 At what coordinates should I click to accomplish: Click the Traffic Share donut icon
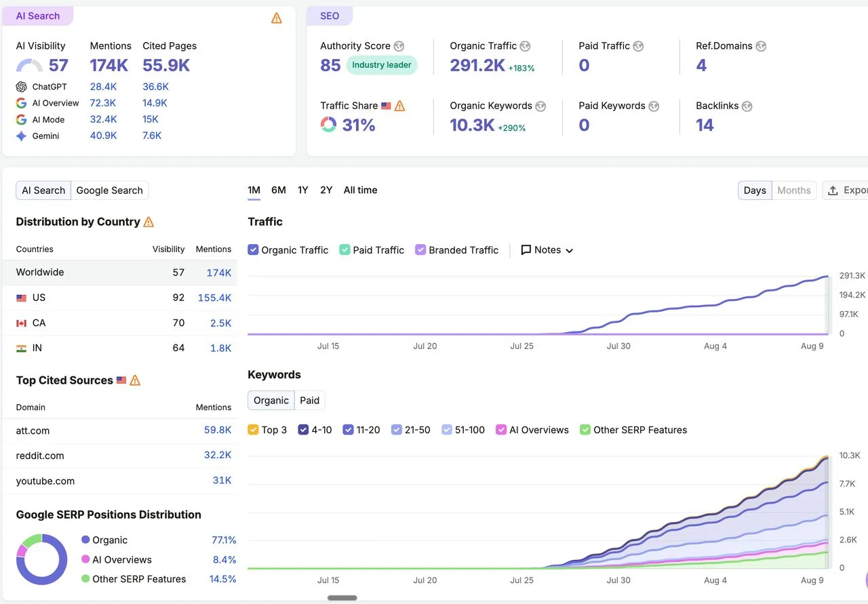coord(328,125)
